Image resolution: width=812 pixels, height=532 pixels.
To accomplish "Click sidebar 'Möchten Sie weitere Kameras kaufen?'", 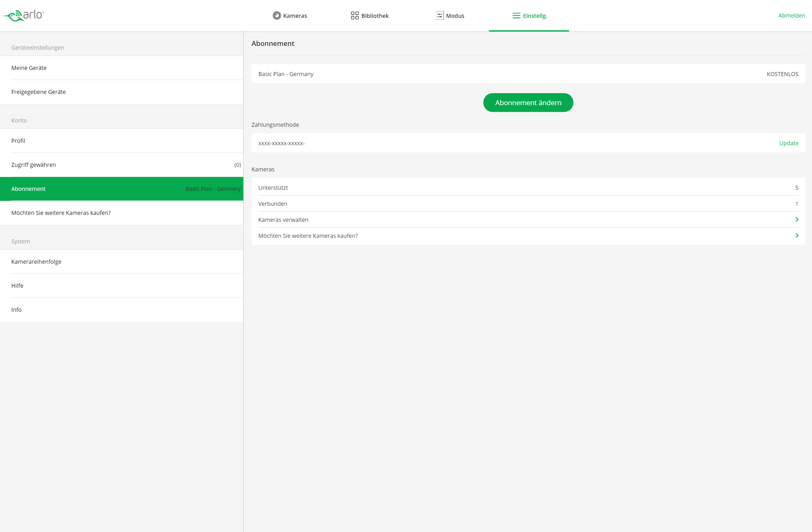I will tap(121, 213).
